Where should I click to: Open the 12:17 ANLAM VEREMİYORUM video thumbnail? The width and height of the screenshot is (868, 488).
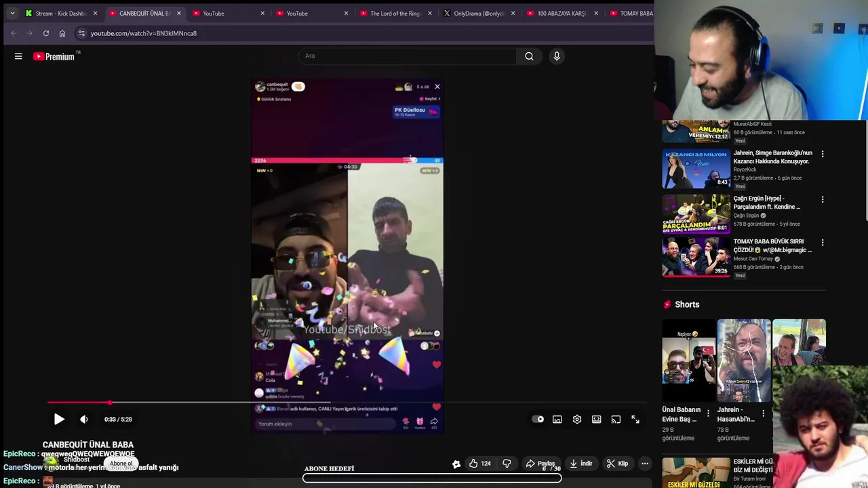[x=696, y=131]
